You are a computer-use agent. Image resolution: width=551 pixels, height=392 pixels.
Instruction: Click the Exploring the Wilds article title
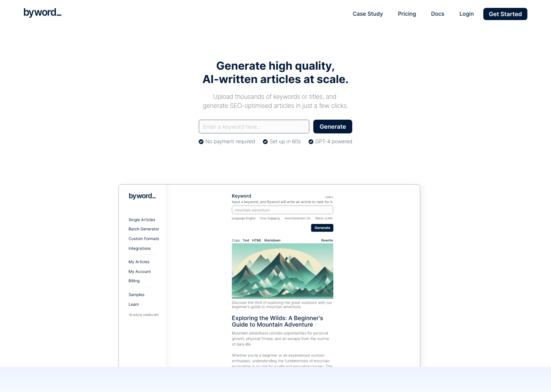click(x=277, y=321)
